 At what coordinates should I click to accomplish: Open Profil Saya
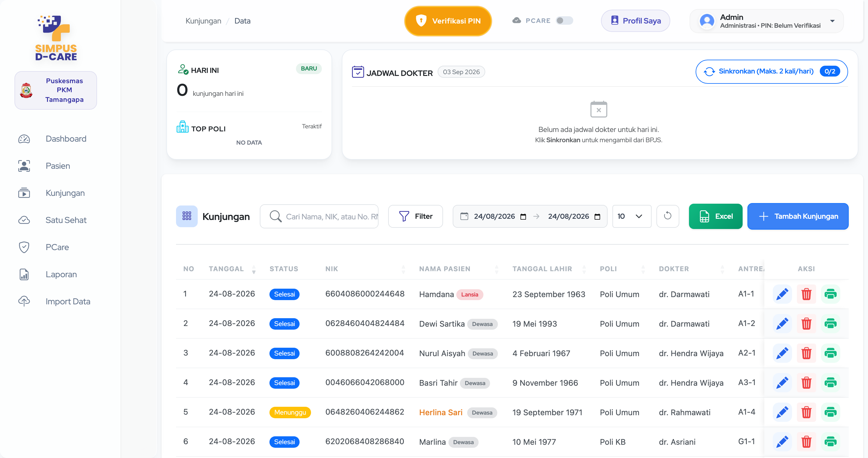click(635, 21)
